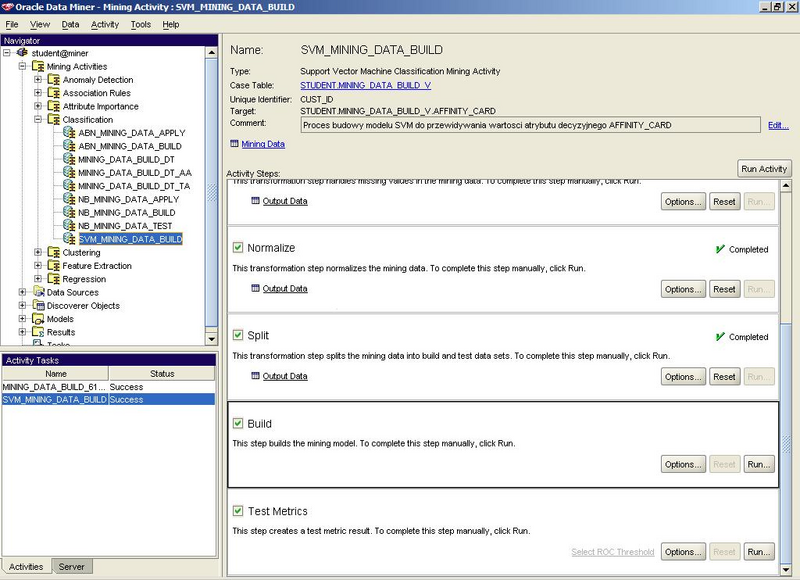Select the MINING_DATA_BUILD_61... task row

click(108, 387)
